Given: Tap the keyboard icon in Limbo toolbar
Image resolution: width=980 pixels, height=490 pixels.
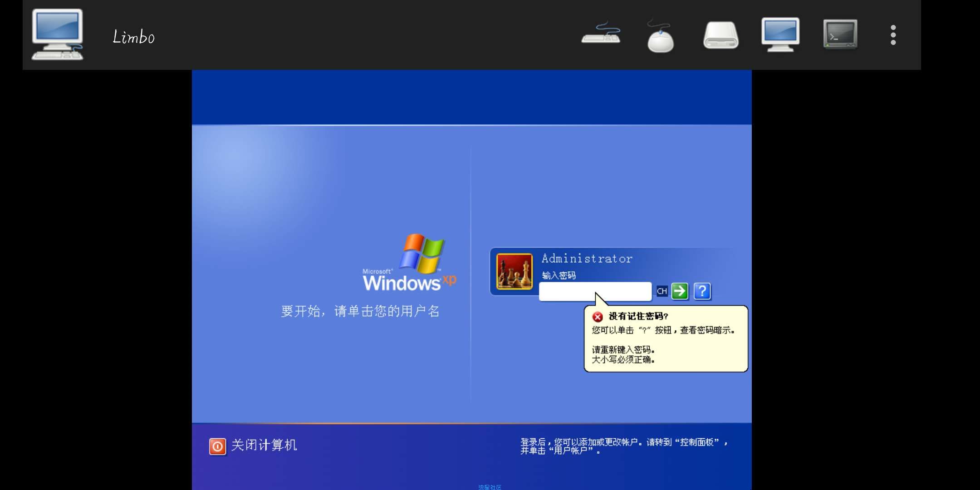Looking at the screenshot, I should [x=601, y=33].
